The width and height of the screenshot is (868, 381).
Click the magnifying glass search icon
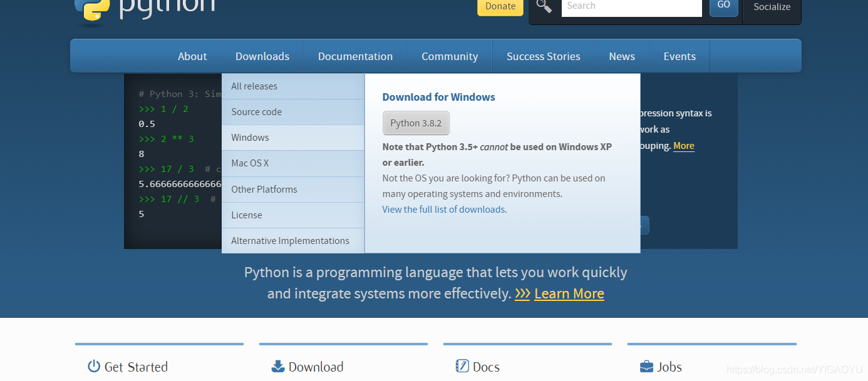click(544, 7)
